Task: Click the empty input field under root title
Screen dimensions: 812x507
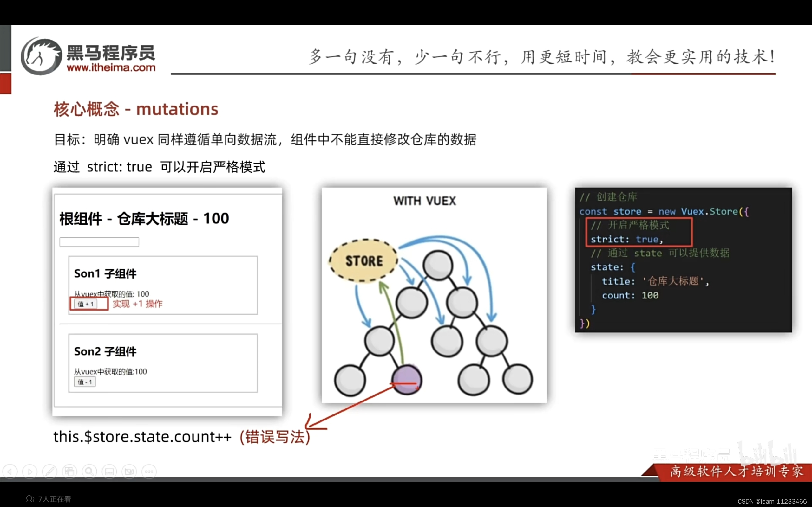Action: (99, 242)
